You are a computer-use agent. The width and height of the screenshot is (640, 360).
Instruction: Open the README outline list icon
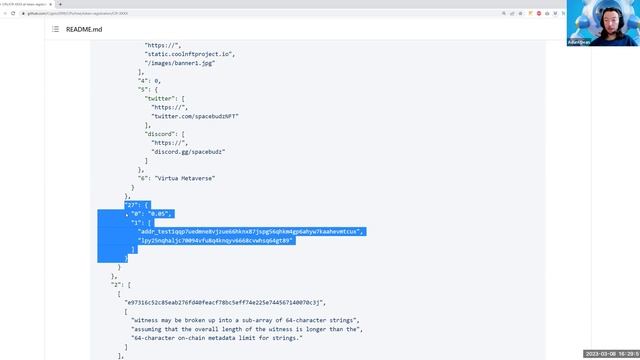click(x=56, y=29)
